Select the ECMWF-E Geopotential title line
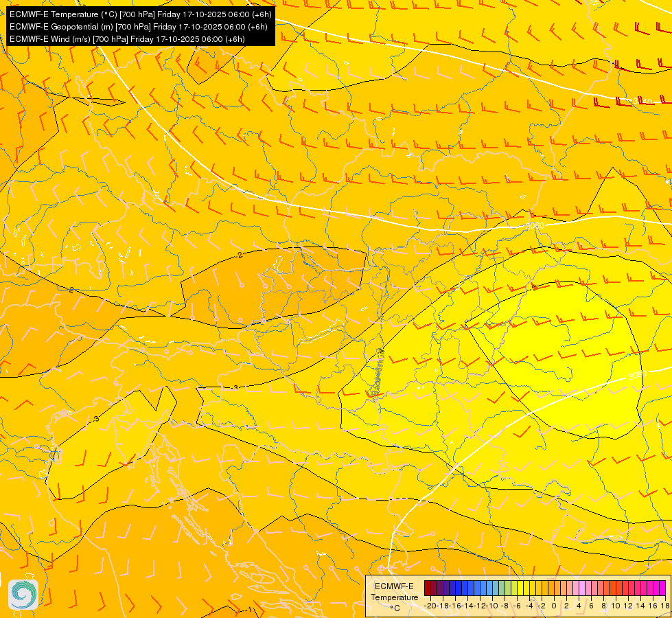 (139, 27)
